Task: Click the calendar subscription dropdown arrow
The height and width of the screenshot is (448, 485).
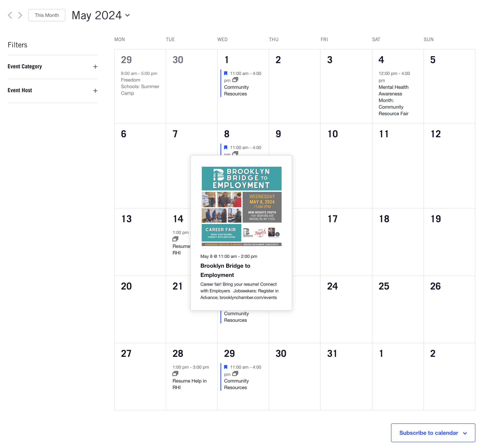Action: coord(465,432)
